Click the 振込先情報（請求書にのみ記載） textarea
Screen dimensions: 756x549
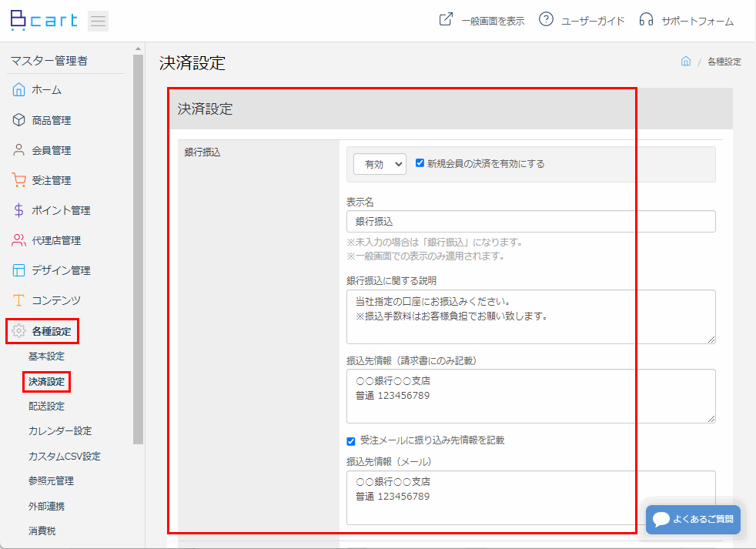tap(531, 396)
